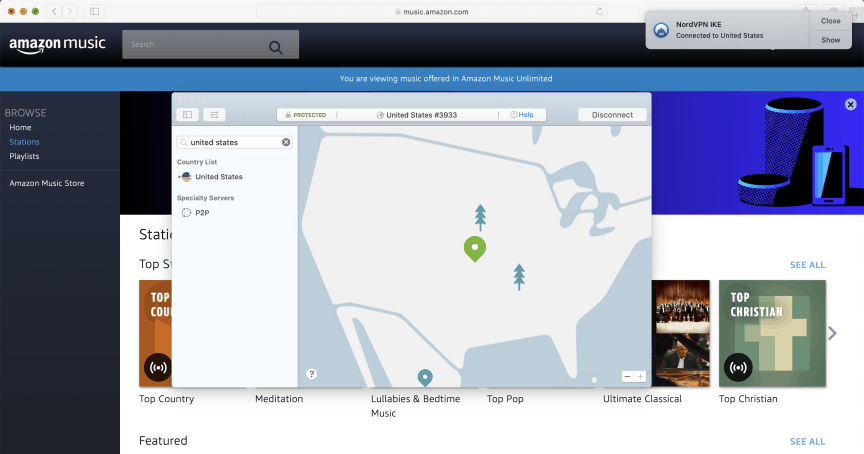Select P2P under Specialty Servers
The height and width of the screenshot is (454, 864).
[202, 213]
